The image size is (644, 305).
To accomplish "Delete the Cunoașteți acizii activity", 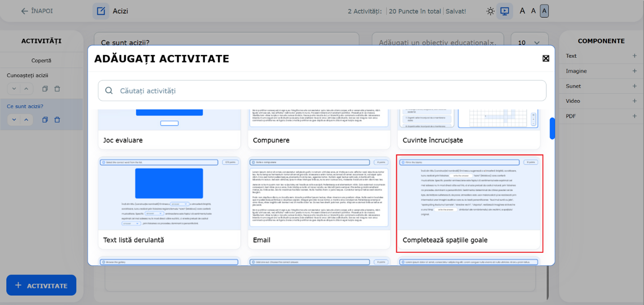I will (57, 89).
